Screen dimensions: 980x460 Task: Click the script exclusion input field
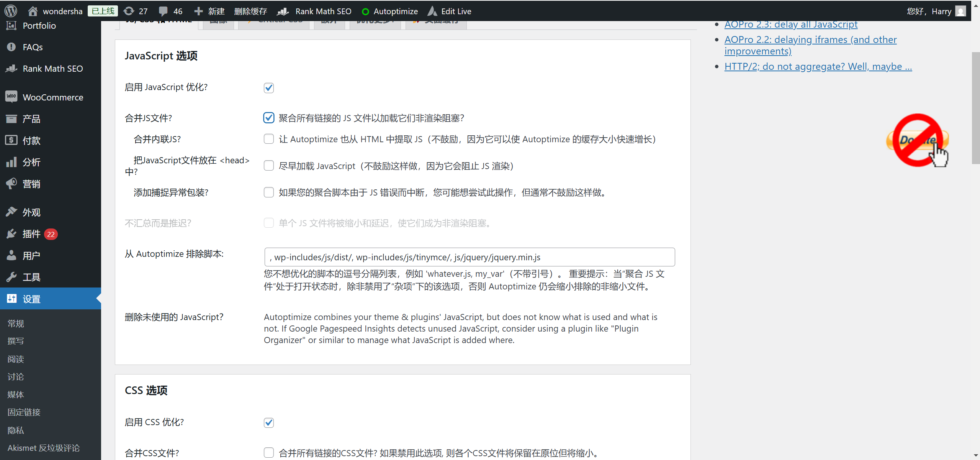pos(469,257)
